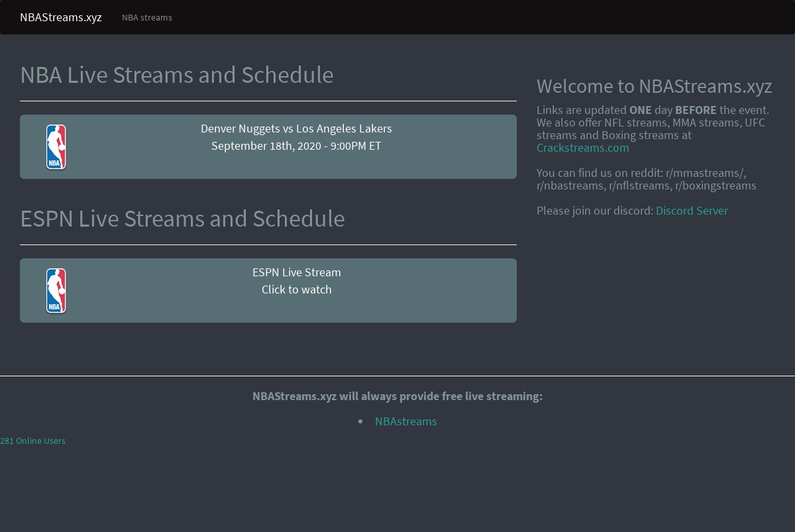Image resolution: width=795 pixels, height=532 pixels.
Task: Join the Discord Server link
Action: point(692,211)
